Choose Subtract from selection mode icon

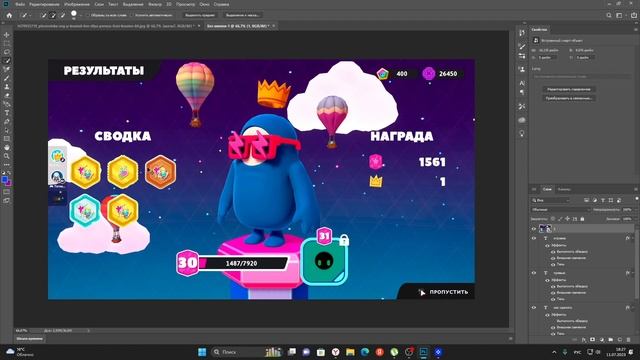62,15
